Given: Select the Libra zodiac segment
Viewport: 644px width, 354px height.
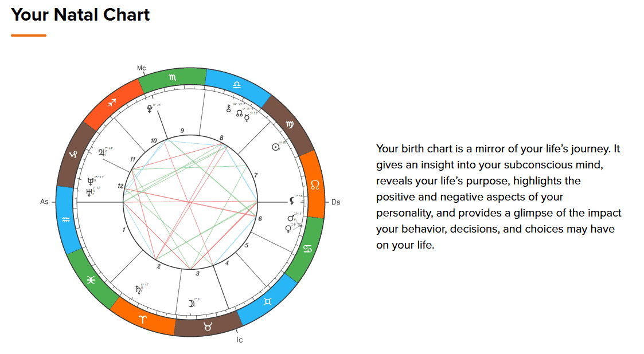Looking at the screenshot, I should tap(237, 85).
